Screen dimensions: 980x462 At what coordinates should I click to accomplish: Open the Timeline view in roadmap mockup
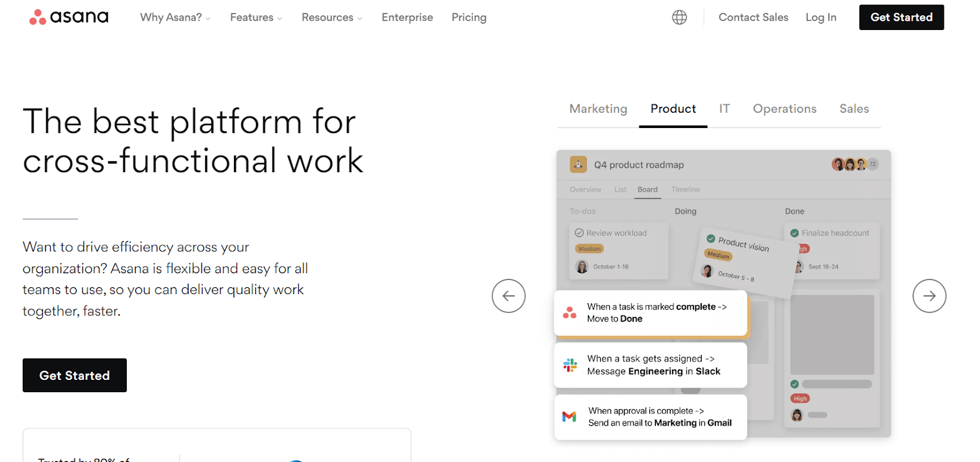(685, 189)
